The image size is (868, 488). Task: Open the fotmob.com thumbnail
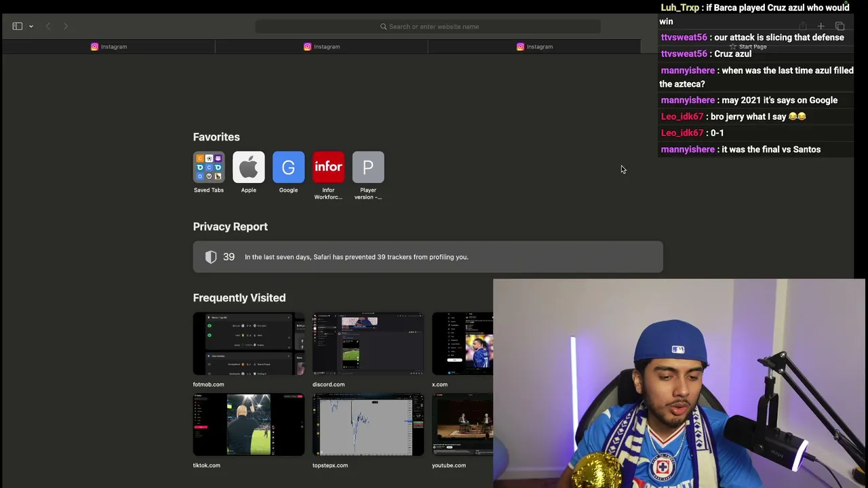pos(249,344)
